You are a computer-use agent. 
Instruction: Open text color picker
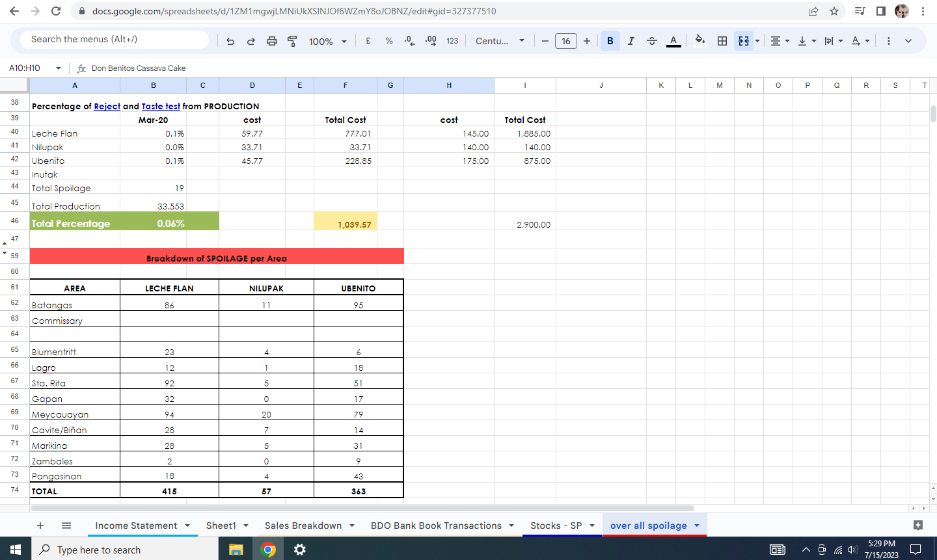(673, 41)
